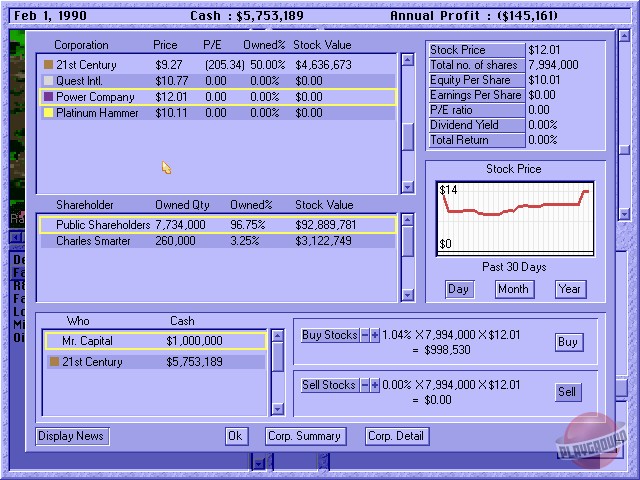Image resolution: width=640 pixels, height=480 pixels.
Task: Switch stock price chart to Month
Action: (514, 289)
